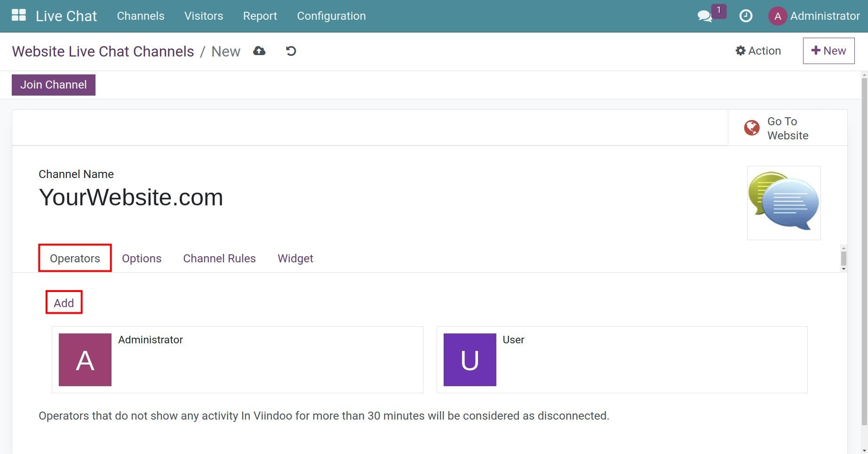Click the Administrator avatar in top bar
The height and width of the screenshot is (454, 868).
(x=777, y=16)
